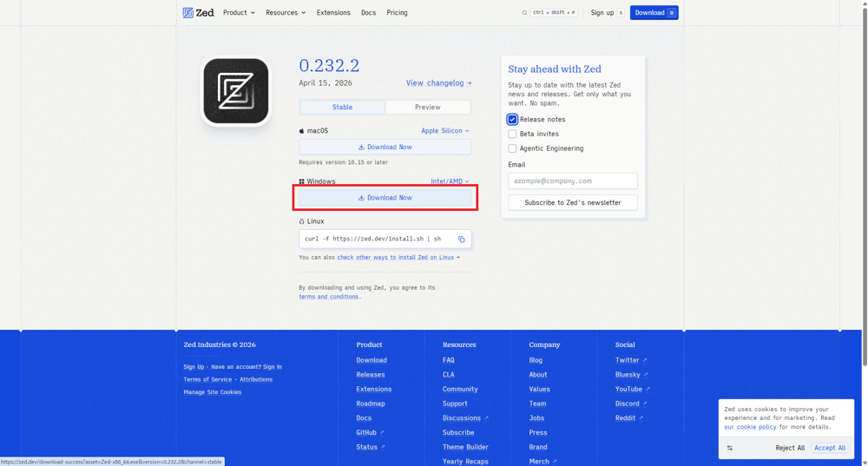Tick the Agentic Engineering checkbox
This screenshot has width=868, height=466.
(512, 148)
